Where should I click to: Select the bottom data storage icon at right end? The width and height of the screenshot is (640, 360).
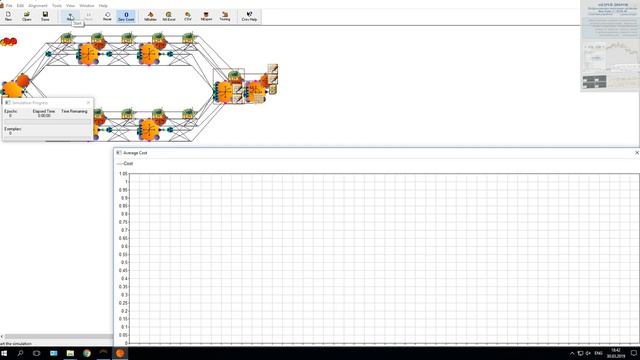[x=273, y=89]
